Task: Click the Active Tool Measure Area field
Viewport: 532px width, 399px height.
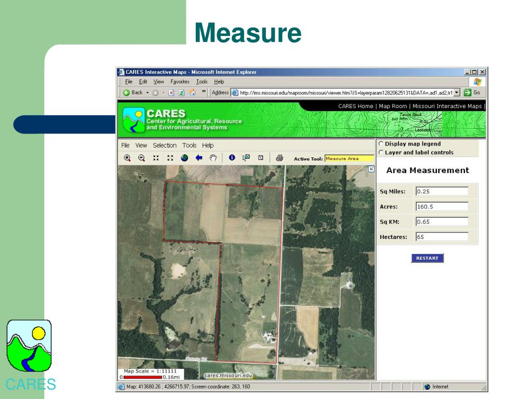Action: click(349, 158)
